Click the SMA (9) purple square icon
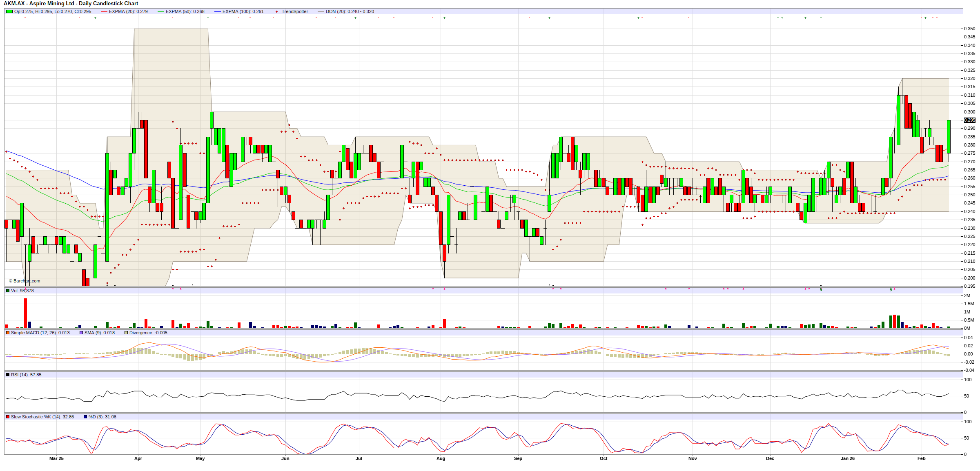This screenshot has height=471, width=980. coord(81,333)
